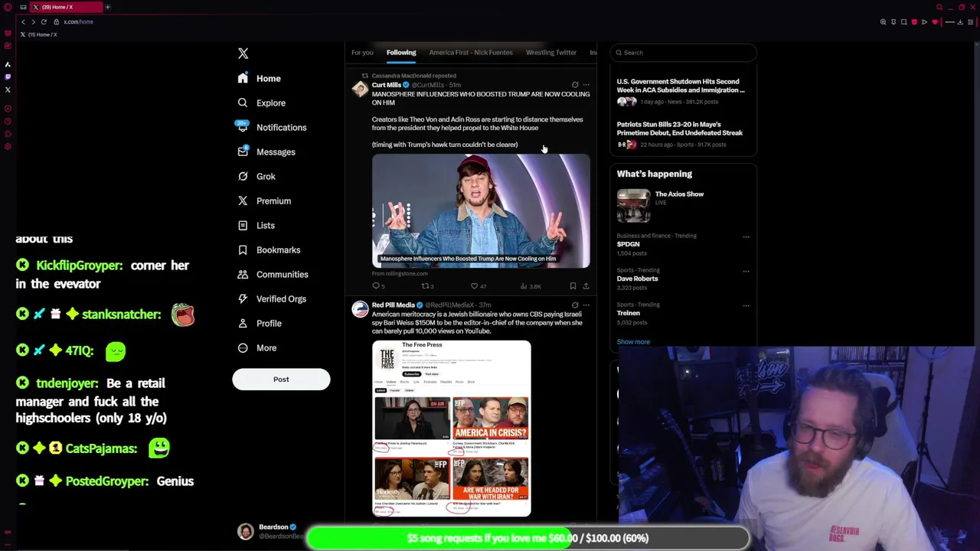
Task: Show more trending topics
Action: (633, 341)
